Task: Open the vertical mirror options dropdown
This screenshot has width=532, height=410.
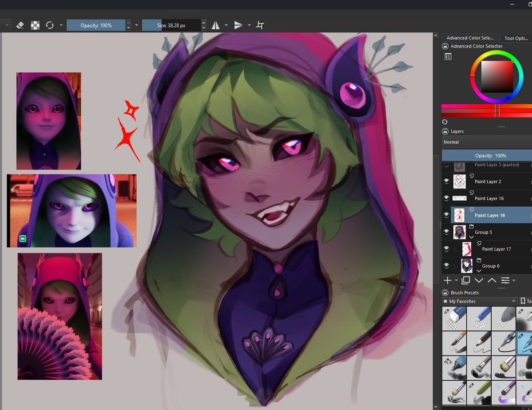Action: [x=249, y=25]
